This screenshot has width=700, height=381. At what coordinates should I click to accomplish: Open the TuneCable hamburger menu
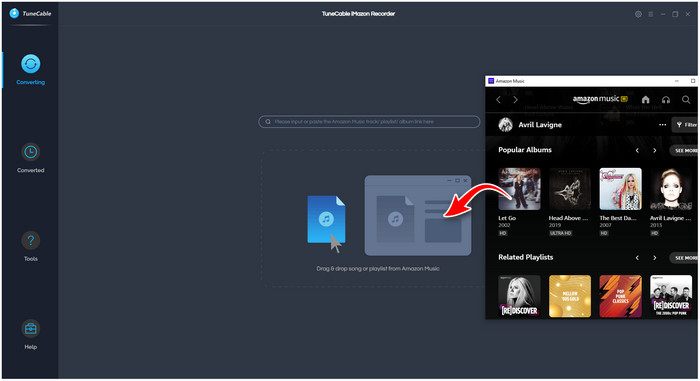pyautogui.click(x=650, y=14)
